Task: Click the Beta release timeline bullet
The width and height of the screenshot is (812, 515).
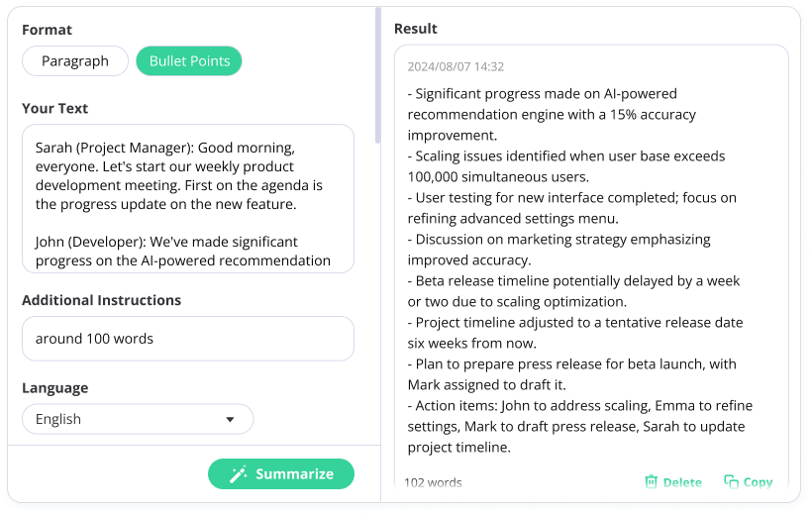Action: click(573, 291)
